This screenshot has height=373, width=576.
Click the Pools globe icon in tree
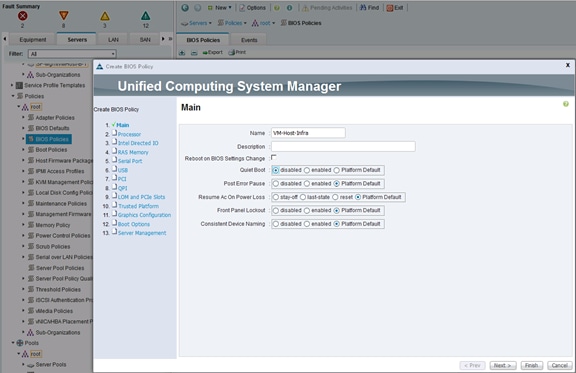[20, 343]
